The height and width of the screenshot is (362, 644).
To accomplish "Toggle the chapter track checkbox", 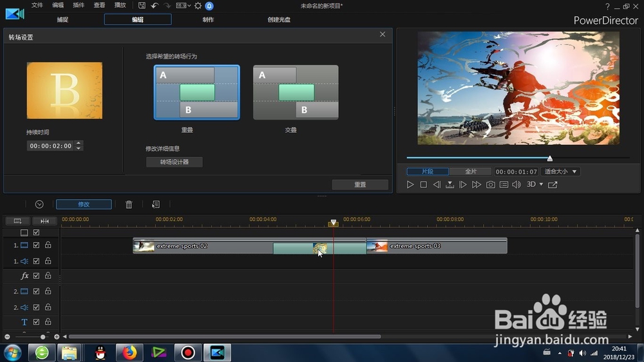I will pos(36,233).
